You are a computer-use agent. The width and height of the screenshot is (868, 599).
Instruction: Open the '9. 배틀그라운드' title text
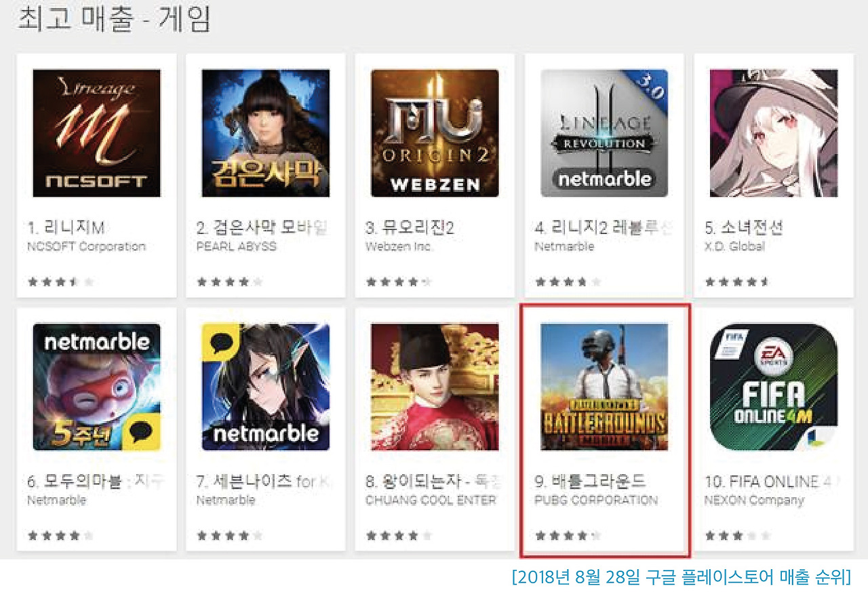click(x=591, y=482)
